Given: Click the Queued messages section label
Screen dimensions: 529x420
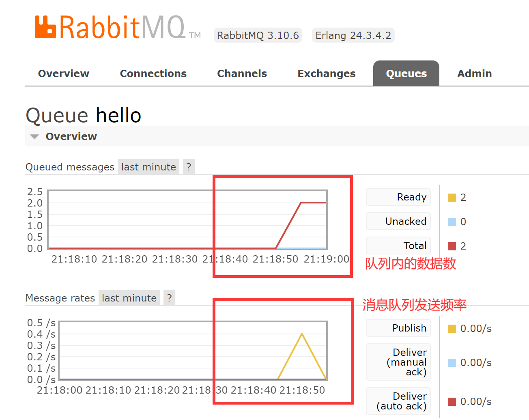Looking at the screenshot, I should coord(70,167).
